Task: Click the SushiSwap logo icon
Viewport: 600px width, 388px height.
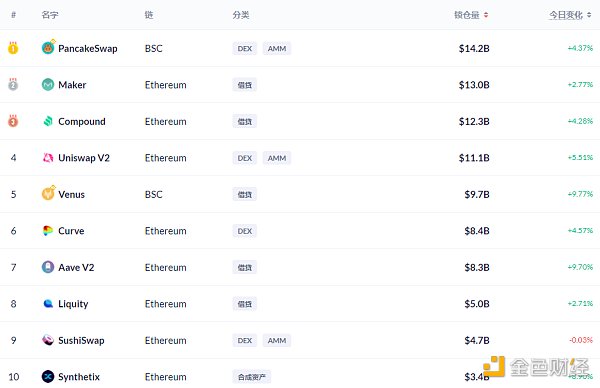Action: point(48,340)
